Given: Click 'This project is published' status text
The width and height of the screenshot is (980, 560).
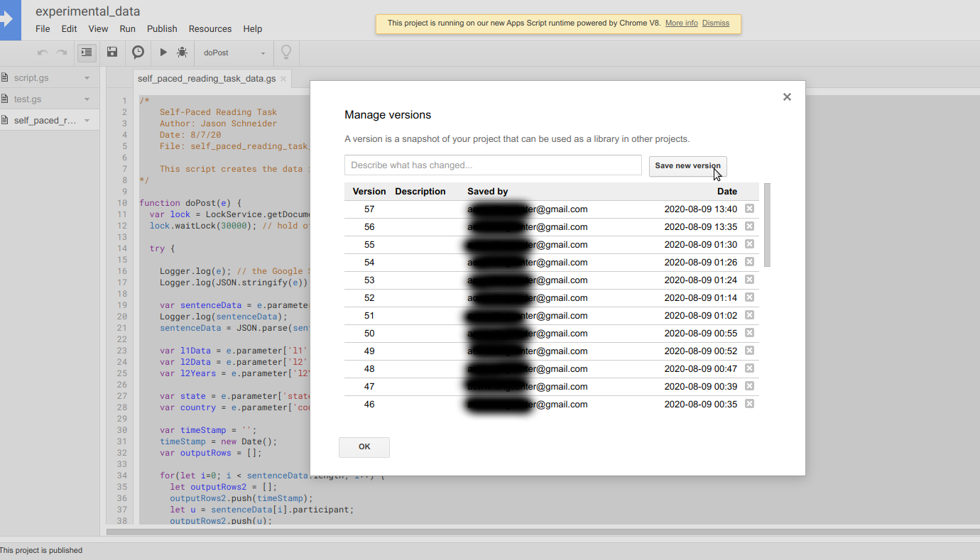Looking at the screenshot, I should pyautogui.click(x=41, y=550).
